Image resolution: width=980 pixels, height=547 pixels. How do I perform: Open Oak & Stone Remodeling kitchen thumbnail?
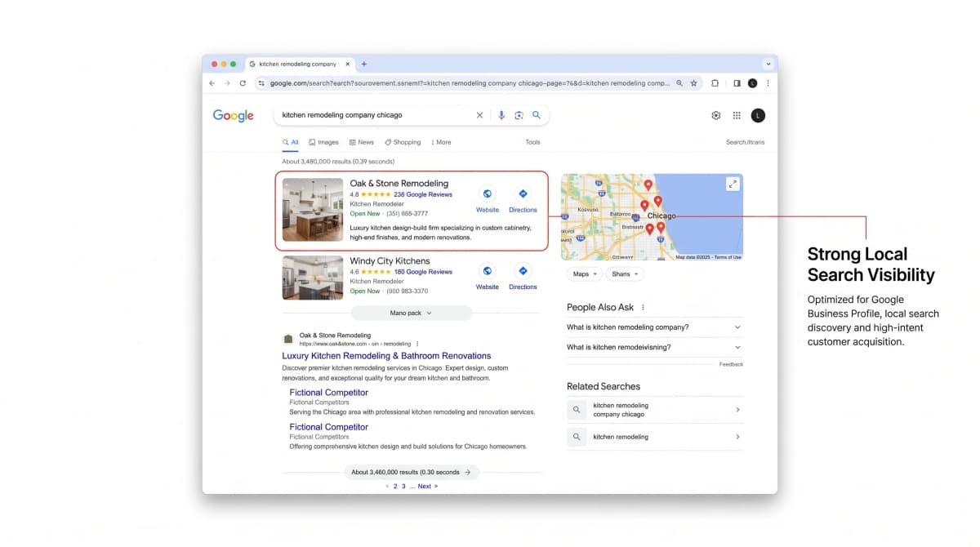(313, 210)
